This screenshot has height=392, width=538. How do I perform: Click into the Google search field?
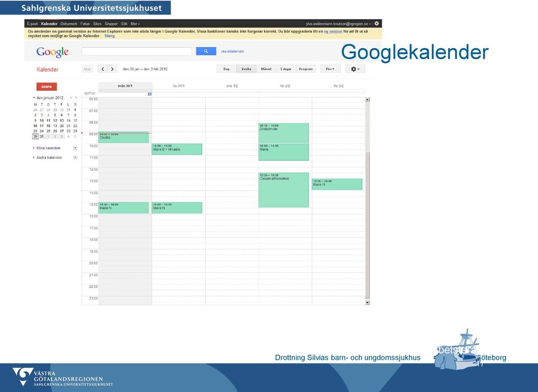(x=137, y=51)
